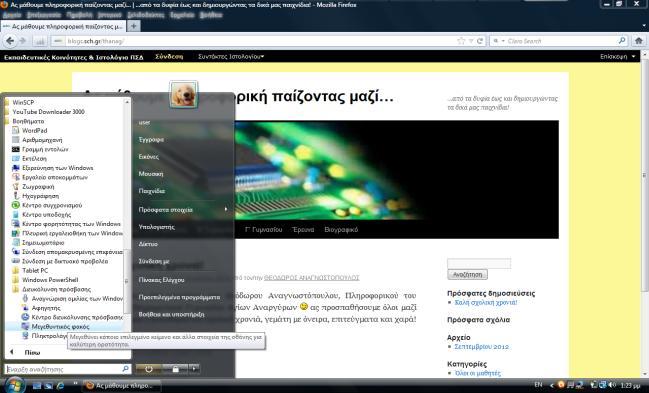The height and width of the screenshot is (393, 649).
Task: Open the Γ' Γυμνασίου blog menu tab
Action: tap(263, 229)
